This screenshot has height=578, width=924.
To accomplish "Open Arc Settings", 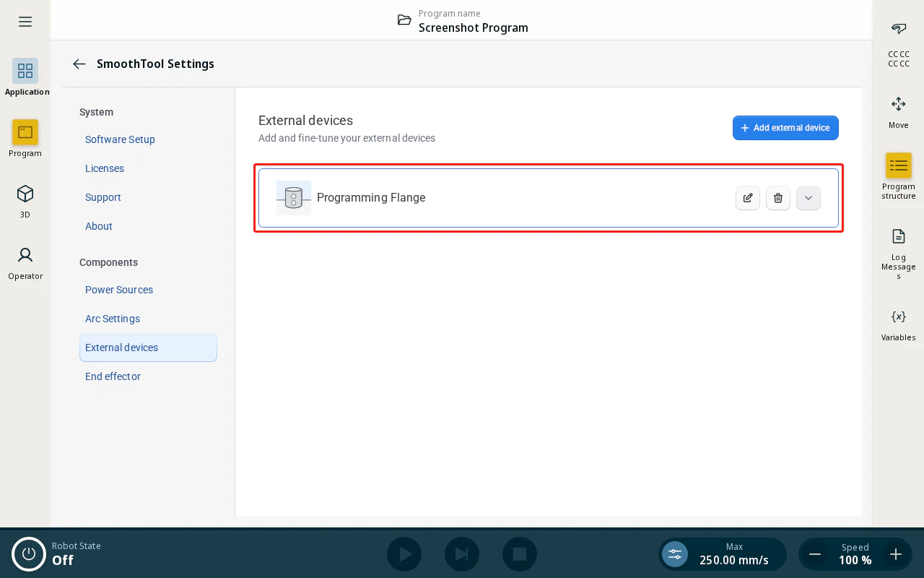I will pyautogui.click(x=113, y=319).
